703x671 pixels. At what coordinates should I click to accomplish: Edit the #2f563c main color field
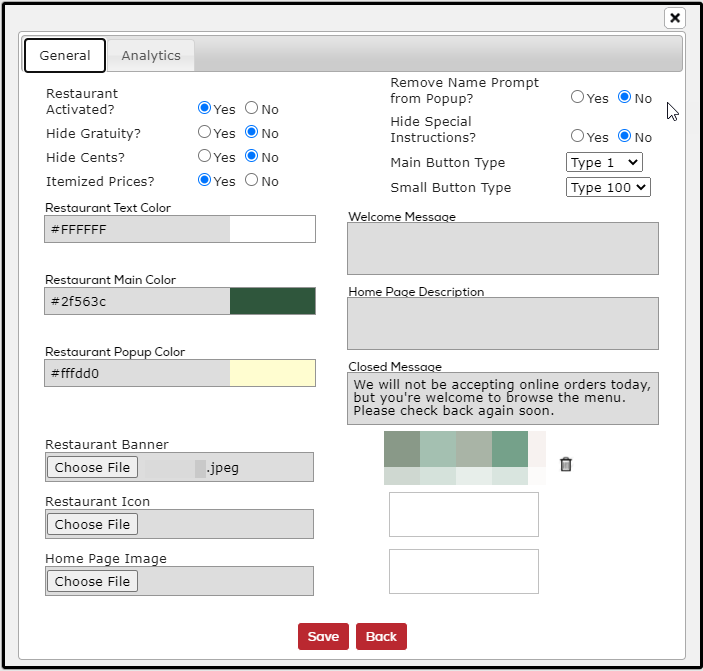pyautogui.click(x=137, y=301)
